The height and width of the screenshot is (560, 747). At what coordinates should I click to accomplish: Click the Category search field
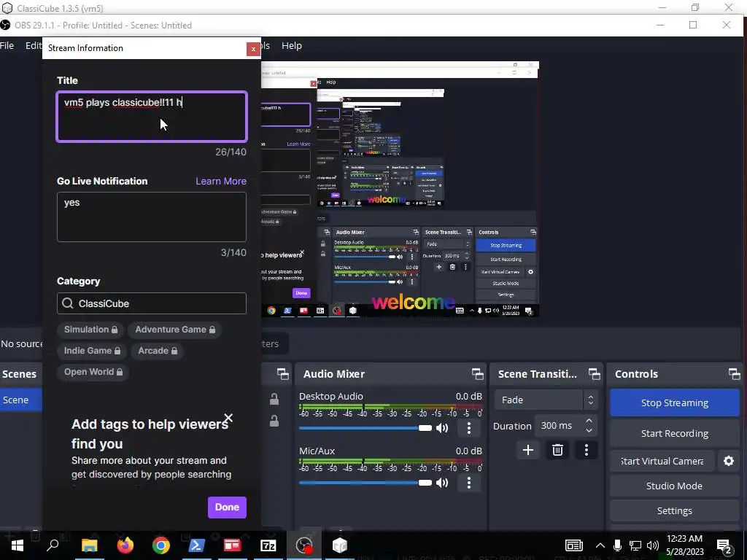click(152, 303)
